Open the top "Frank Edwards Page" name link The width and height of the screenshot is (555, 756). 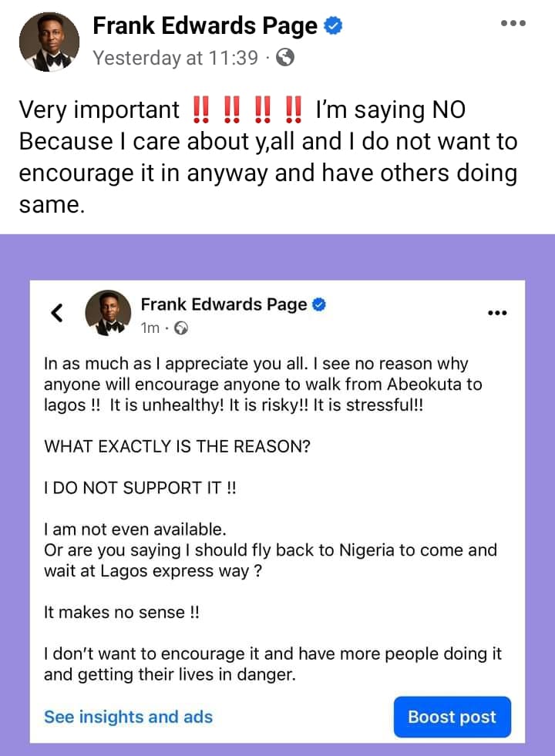[205, 26]
